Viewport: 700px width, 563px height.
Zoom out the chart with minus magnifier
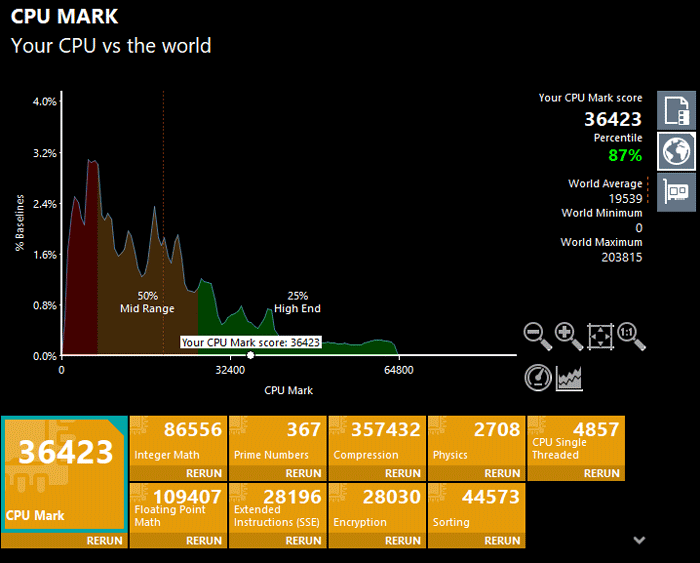point(538,337)
